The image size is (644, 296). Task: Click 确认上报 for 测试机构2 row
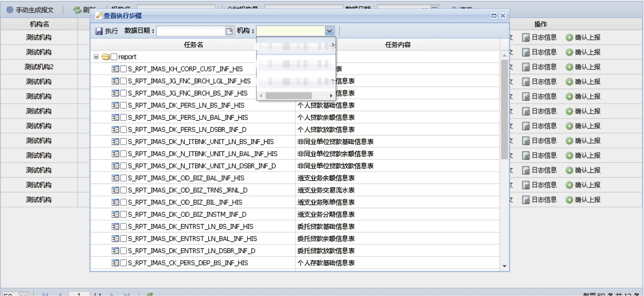pos(583,67)
